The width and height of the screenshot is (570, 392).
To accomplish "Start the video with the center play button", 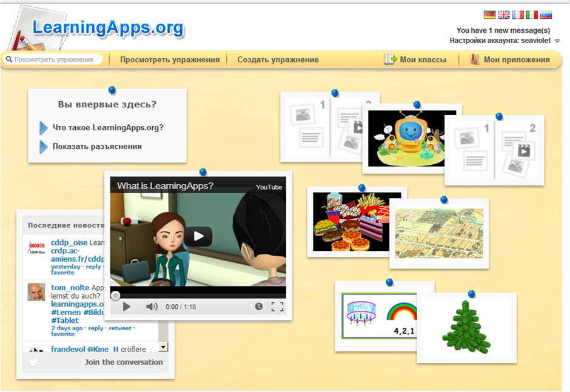I will (x=198, y=236).
